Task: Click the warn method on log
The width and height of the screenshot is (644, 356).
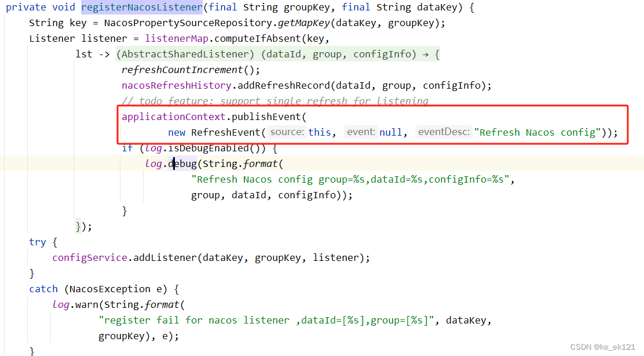Action: (87, 304)
